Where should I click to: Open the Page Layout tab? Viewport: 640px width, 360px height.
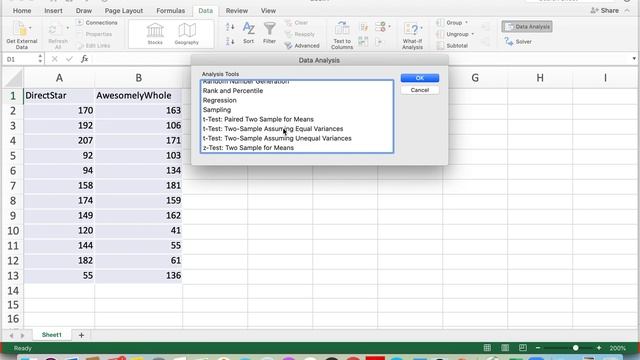[124, 11]
